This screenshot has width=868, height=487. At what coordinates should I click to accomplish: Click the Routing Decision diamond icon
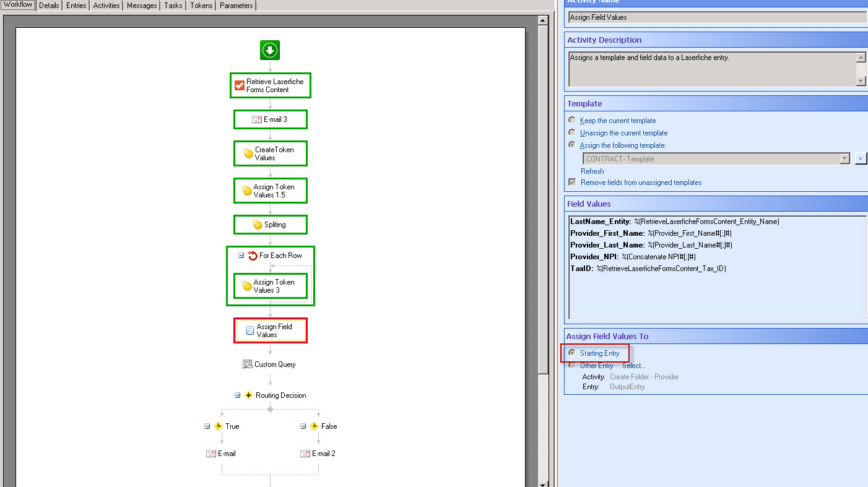point(249,395)
